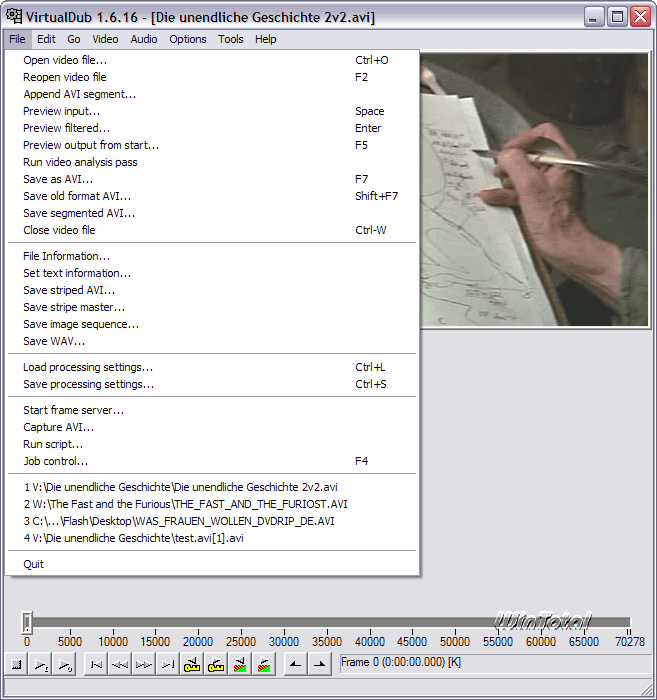The width and height of the screenshot is (657, 700).
Task: Select Capture AVI...
Action: coord(212,427)
